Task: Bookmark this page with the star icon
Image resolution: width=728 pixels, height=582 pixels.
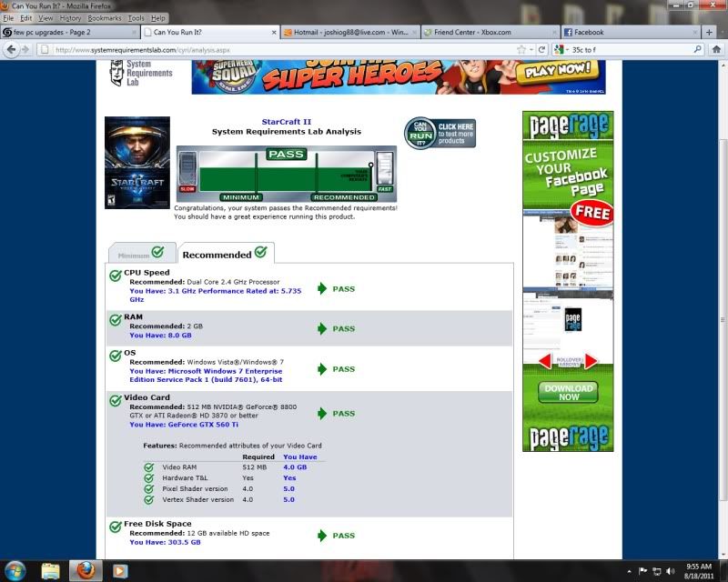Action: [x=521, y=49]
